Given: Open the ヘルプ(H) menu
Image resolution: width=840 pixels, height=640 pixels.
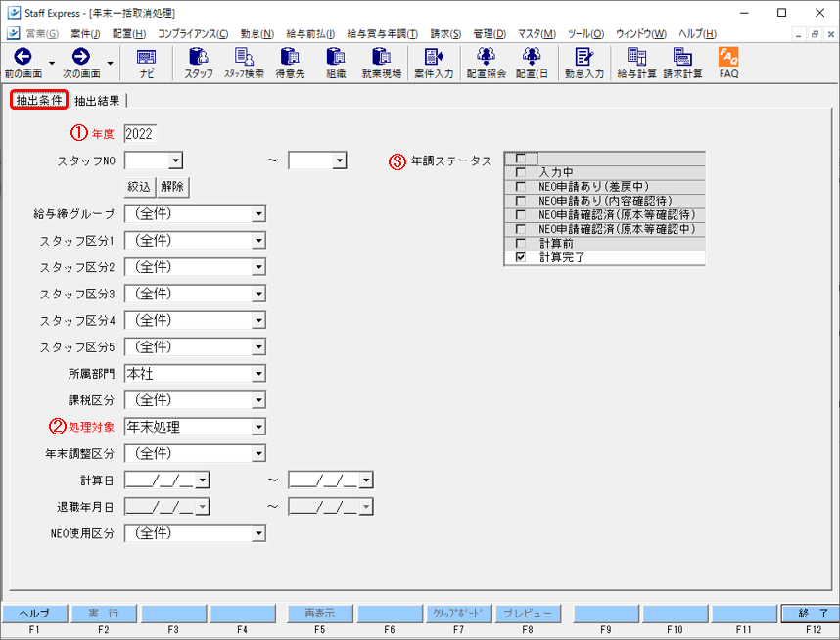Looking at the screenshot, I should 697,33.
